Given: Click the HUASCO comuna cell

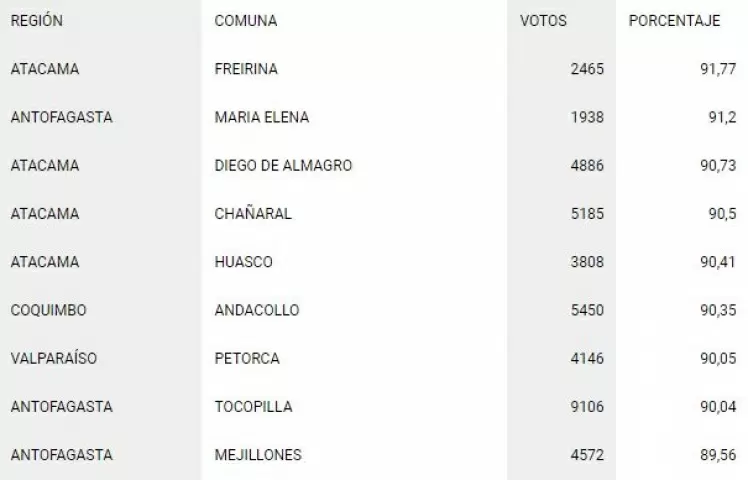Looking at the screenshot, I should [244, 261].
